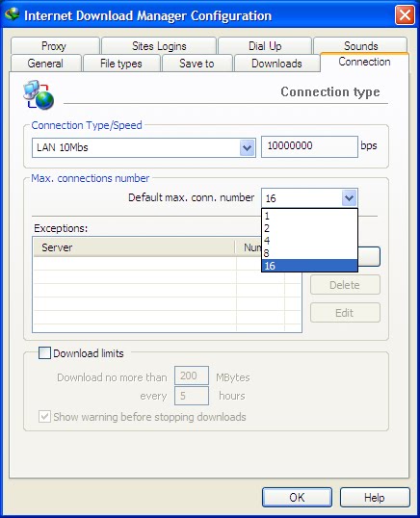Screen dimensions: 420x518
Task: Choose 2 from the connection number list
Action: click(309, 228)
